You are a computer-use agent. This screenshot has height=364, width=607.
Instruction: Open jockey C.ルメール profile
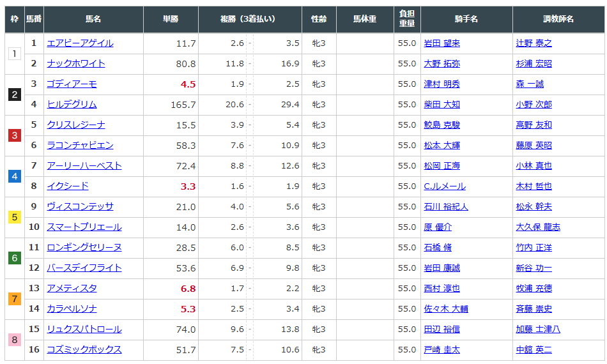(x=445, y=186)
